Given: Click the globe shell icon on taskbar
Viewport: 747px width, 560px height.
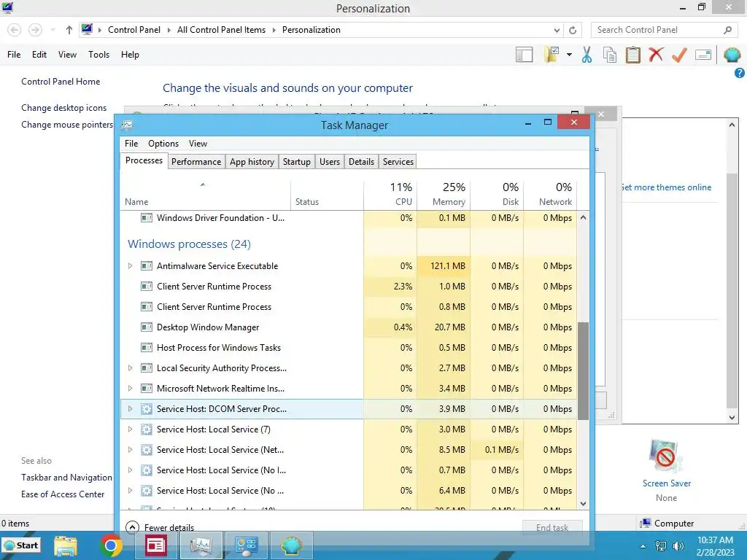Looking at the screenshot, I should click(x=292, y=545).
